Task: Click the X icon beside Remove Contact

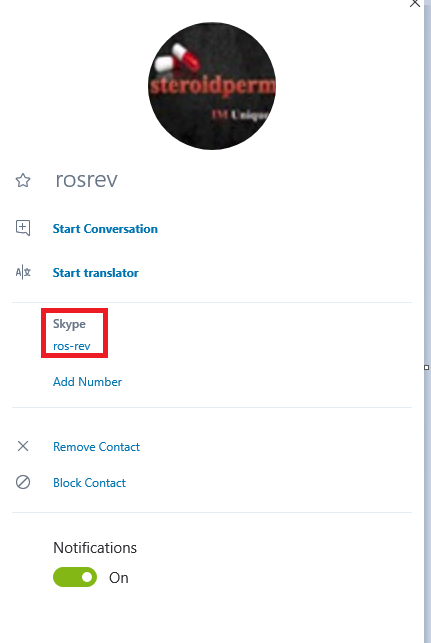Action: pos(23,446)
